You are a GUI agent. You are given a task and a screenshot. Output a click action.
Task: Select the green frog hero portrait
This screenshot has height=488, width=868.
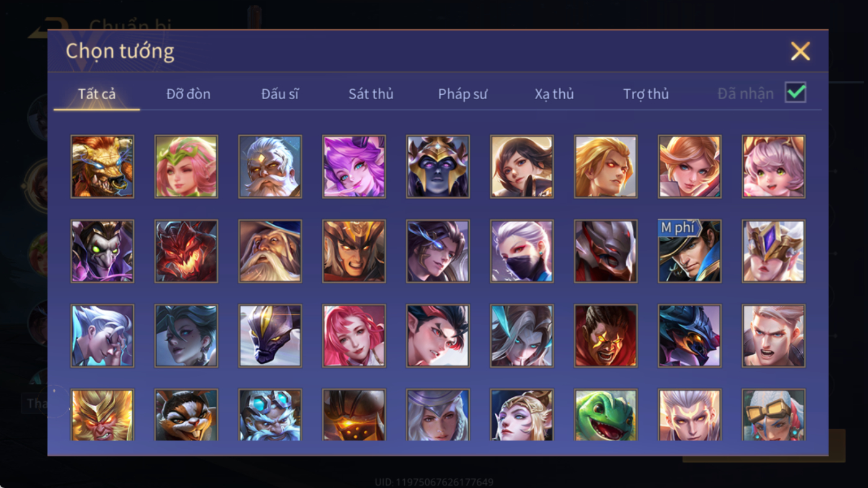606,415
